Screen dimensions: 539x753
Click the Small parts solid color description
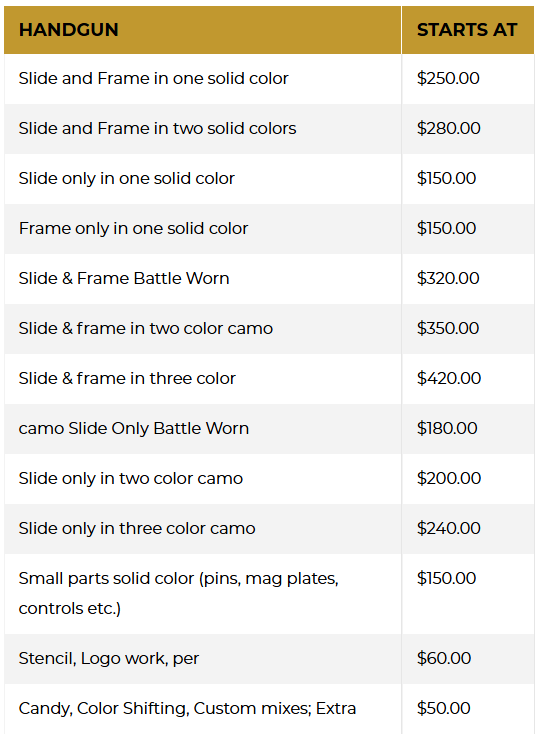point(178,594)
